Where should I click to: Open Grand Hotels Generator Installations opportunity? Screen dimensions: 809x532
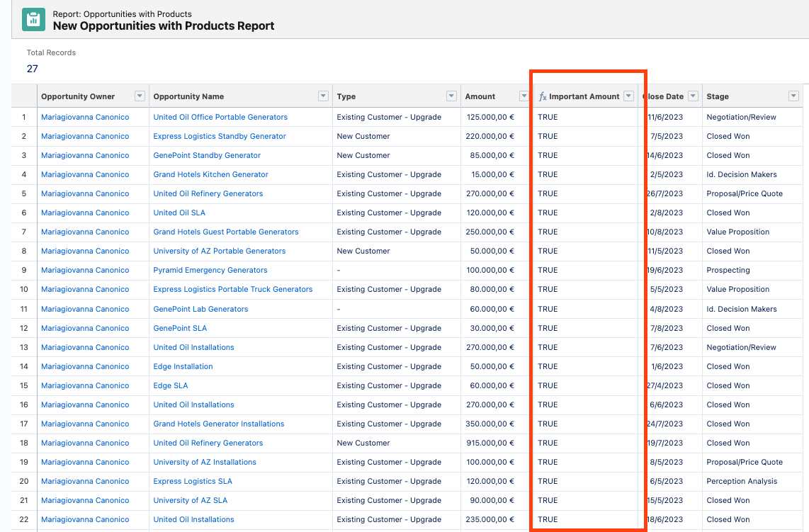click(x=219, y=424)
